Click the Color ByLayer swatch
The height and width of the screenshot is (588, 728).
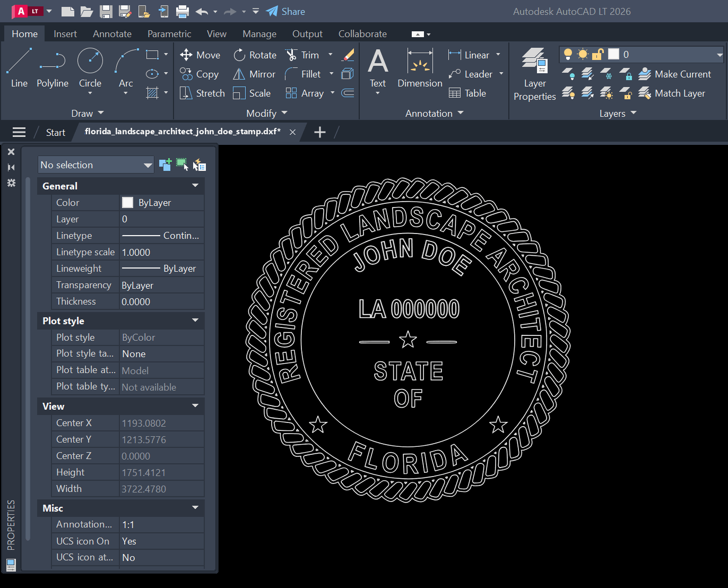tap(127, 202)
